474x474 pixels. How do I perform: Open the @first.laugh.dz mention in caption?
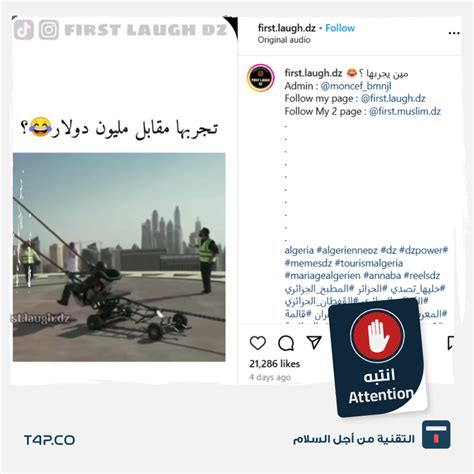(393, 99)
